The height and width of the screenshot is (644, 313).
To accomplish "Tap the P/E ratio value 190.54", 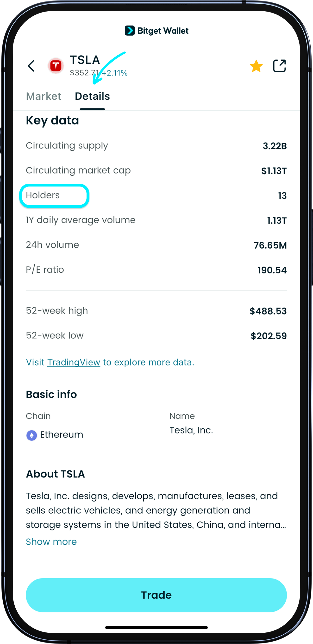I will [272, 270].
